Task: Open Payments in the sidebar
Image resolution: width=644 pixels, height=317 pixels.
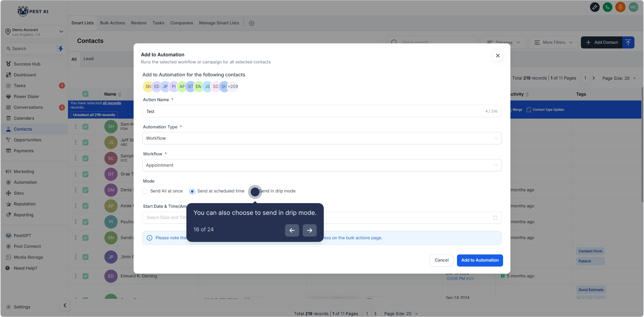Action: pyautogui.click(x=23, y=151)
